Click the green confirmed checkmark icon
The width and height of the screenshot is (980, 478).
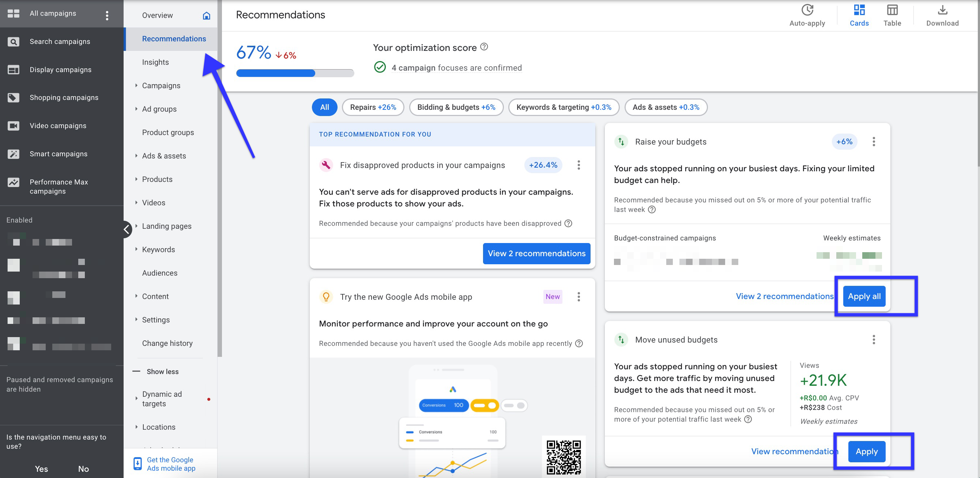click(380, 67)
